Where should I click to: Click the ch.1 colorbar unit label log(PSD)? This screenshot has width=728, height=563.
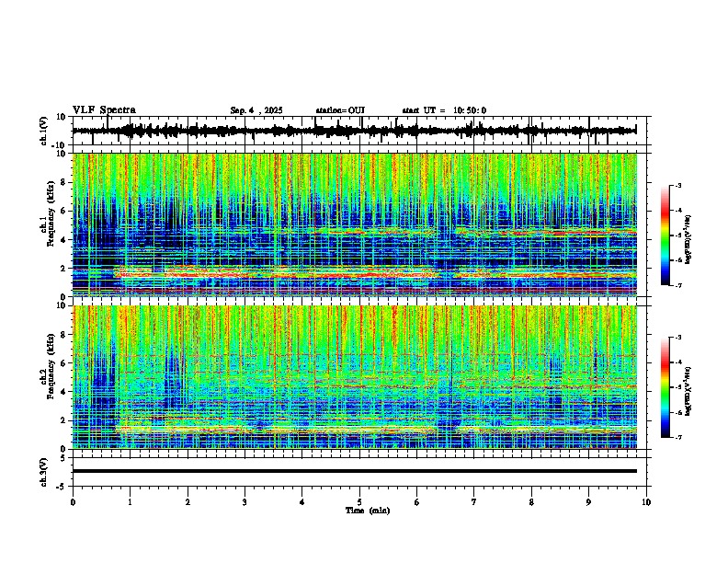[688, 240]
